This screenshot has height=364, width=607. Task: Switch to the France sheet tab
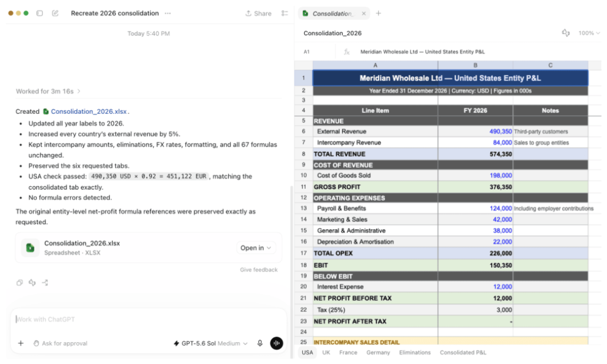pos(348,353)
